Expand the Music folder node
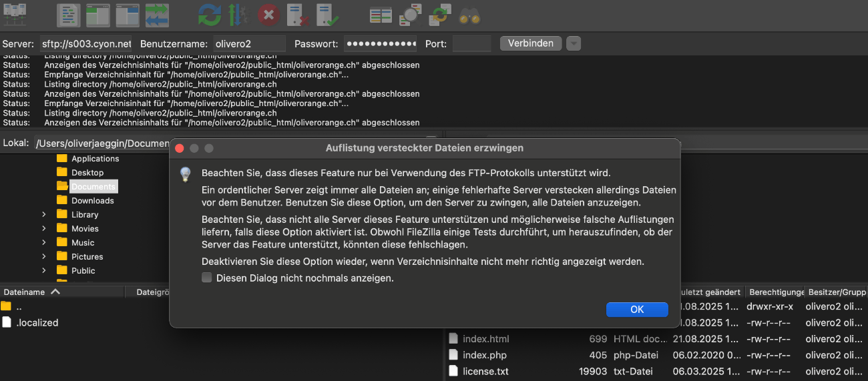This screenshot has height=381, width=868. [x=44, y=242]
